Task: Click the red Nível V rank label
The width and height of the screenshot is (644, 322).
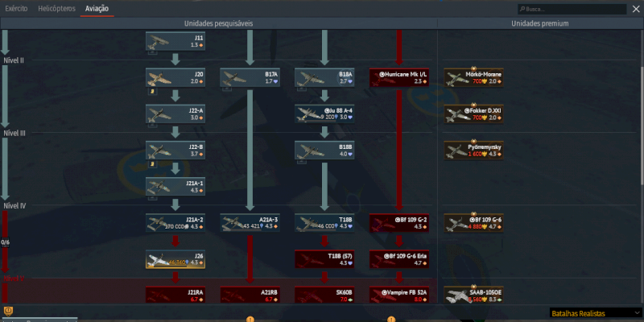Action: [x=14, y=279]
